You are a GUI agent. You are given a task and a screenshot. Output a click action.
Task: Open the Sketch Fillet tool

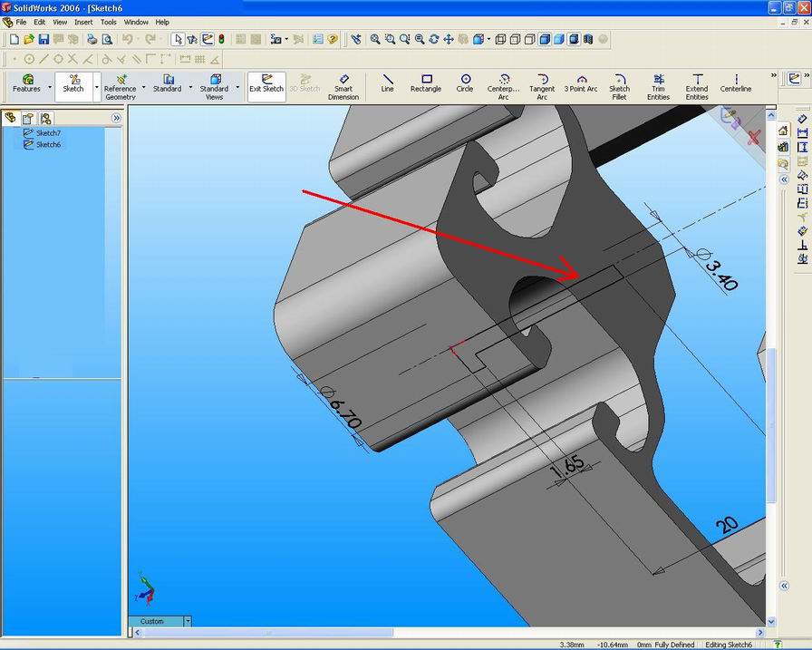click(x=619, y=83)
